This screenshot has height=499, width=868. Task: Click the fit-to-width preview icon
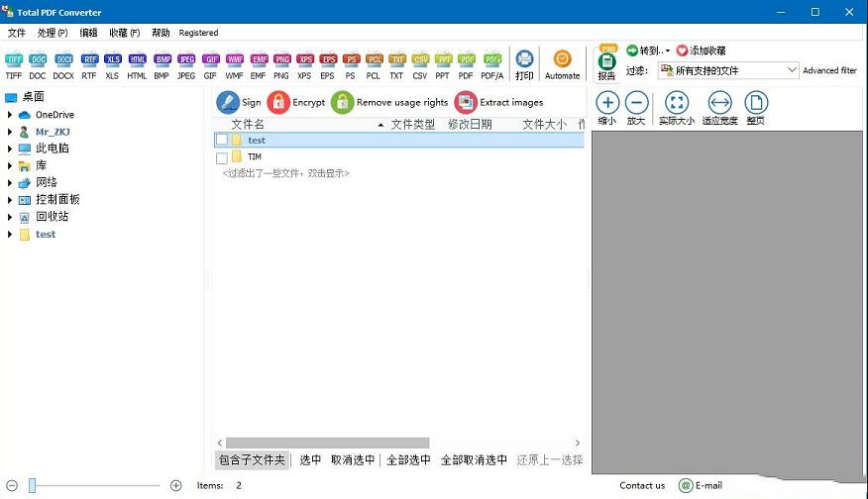[x=719, y=103]
